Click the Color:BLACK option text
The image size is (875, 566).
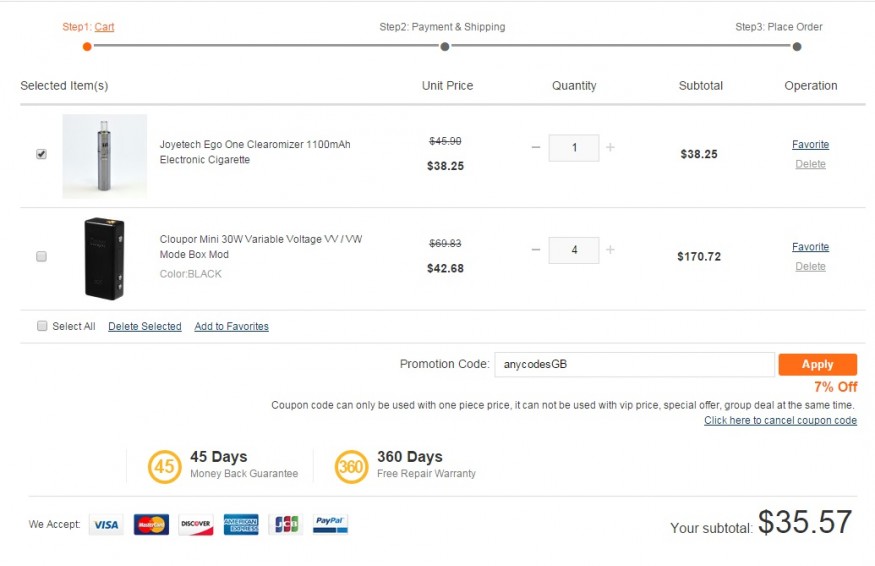pyautogui.click(x=190, y=274)
